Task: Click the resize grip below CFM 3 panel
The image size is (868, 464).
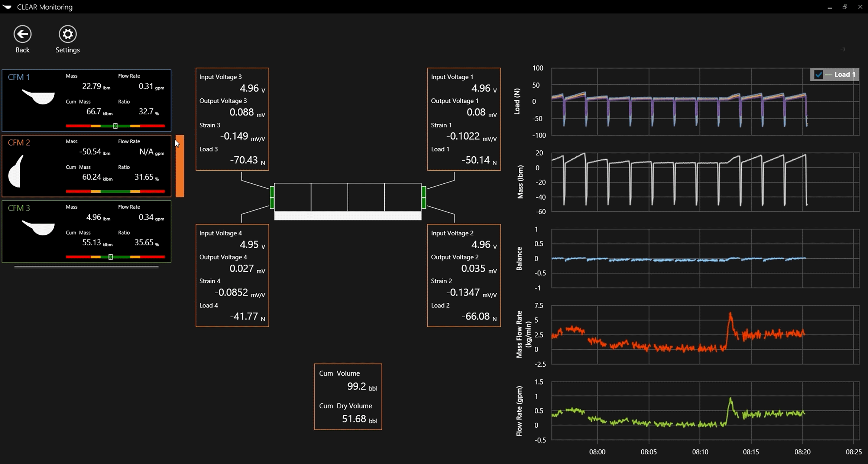Action: click(86, 267)
